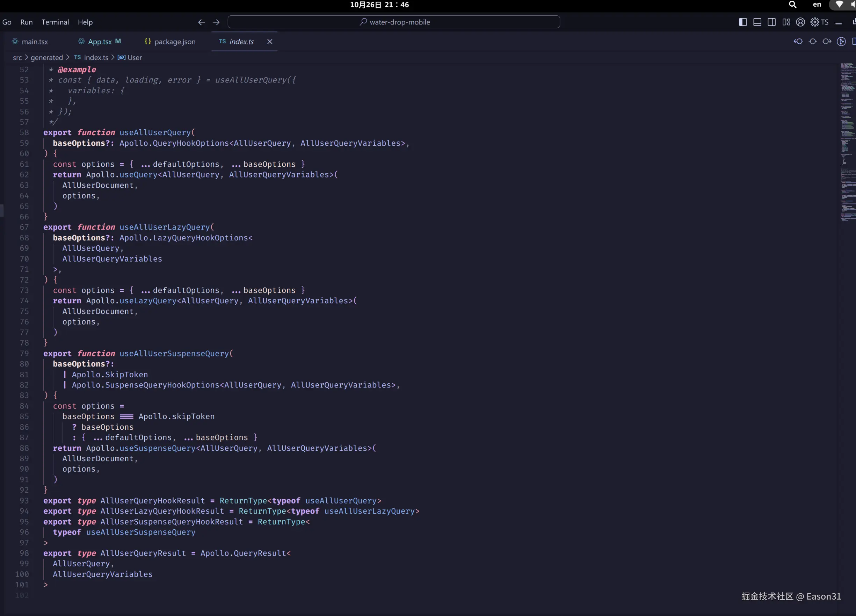
Task: Open the Terminal menu
Action: [55, 22]
